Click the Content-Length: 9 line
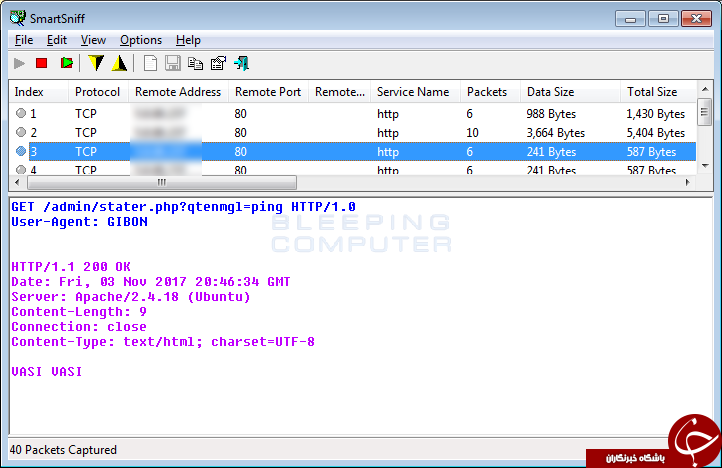Screen dimensions: 722x468 [79, 312]
